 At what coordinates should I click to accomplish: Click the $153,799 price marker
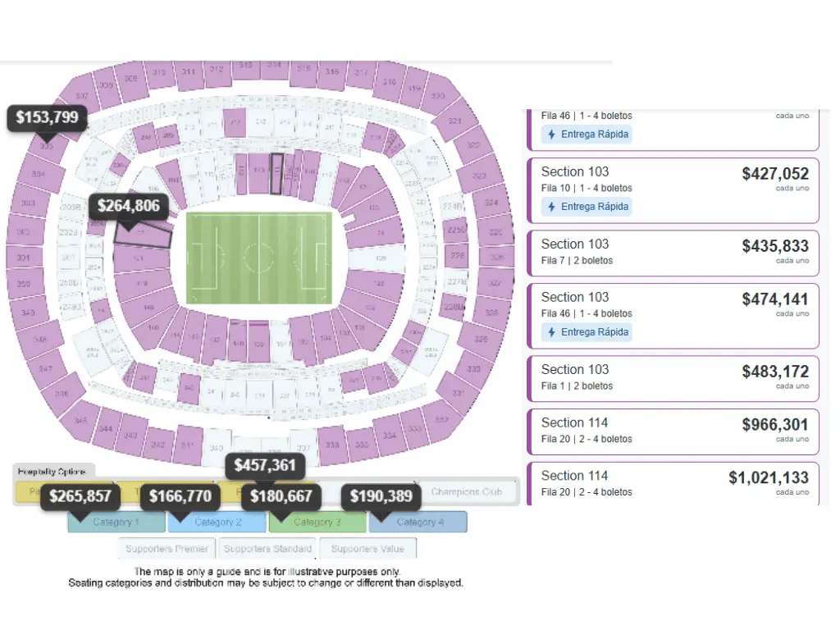click(47, 117)
